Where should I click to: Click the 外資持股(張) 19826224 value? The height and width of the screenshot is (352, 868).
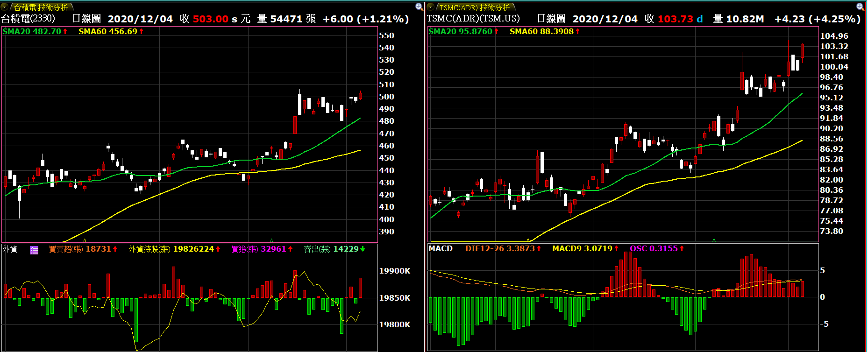point(174,249)
